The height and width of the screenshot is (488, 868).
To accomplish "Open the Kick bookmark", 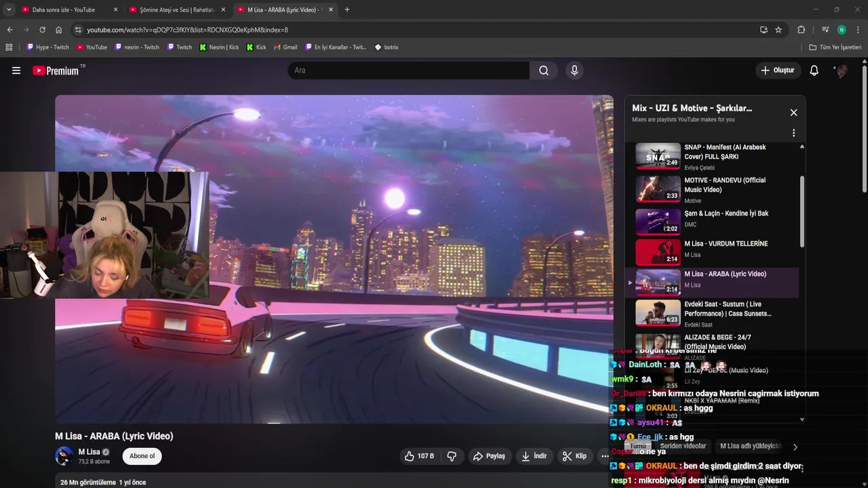I will 256,47.
